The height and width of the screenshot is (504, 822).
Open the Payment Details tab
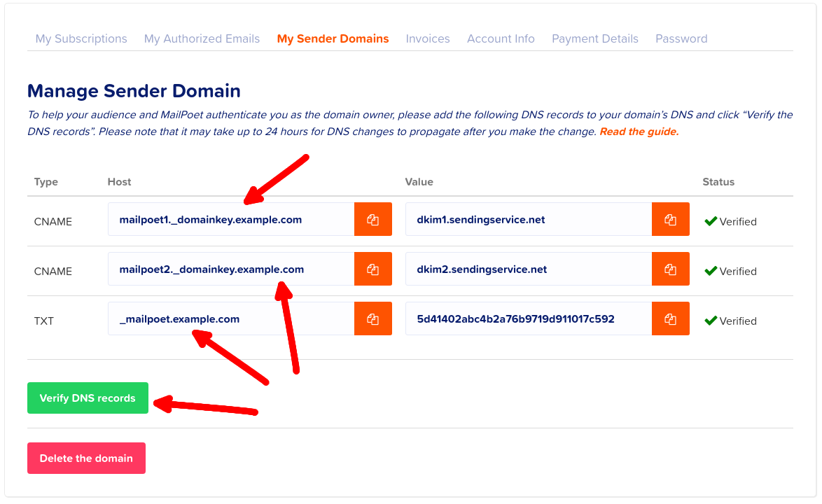tap(595, 38)
